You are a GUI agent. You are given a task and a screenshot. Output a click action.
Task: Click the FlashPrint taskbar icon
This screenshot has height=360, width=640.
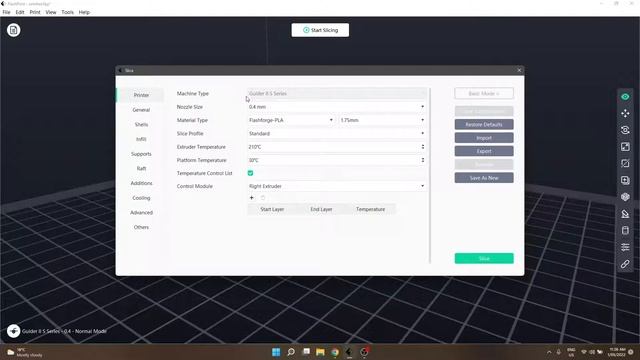349,352
